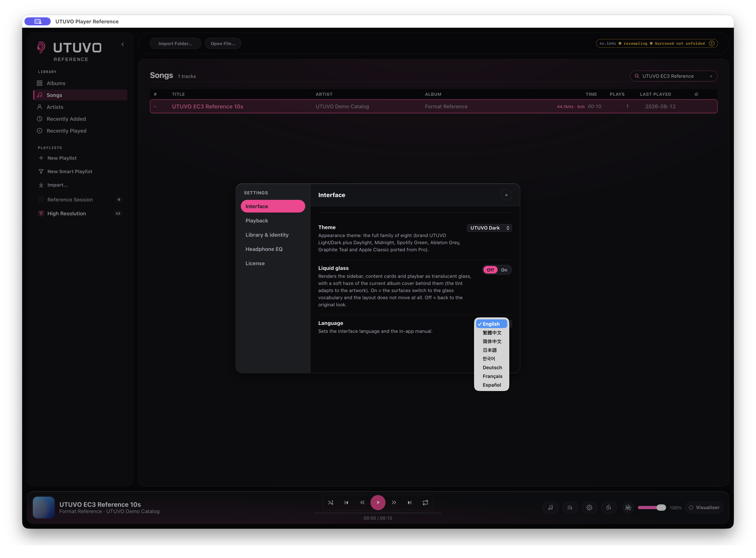Select 简体中文 in the language list
Screen dimensions: 756x558
point(491,342)
